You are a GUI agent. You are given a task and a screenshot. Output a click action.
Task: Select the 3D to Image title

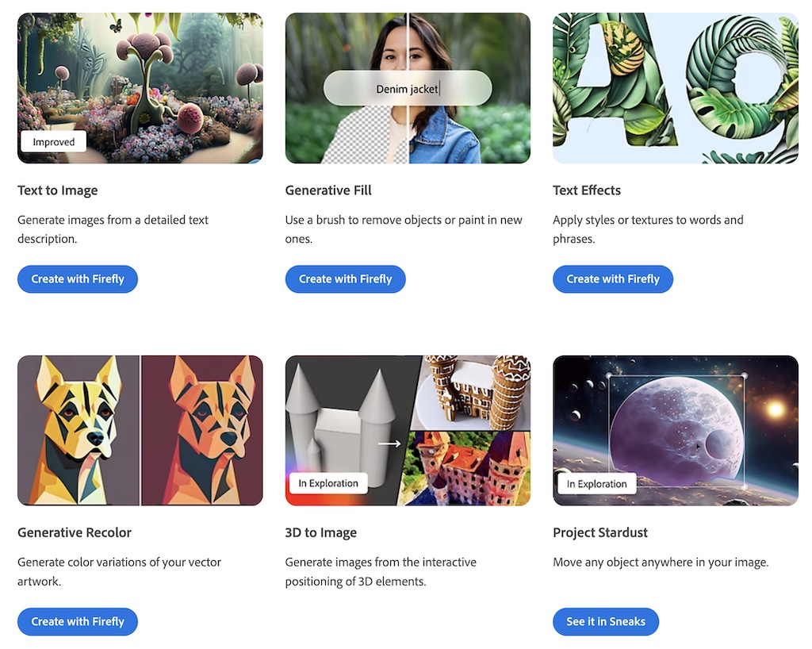320,532
